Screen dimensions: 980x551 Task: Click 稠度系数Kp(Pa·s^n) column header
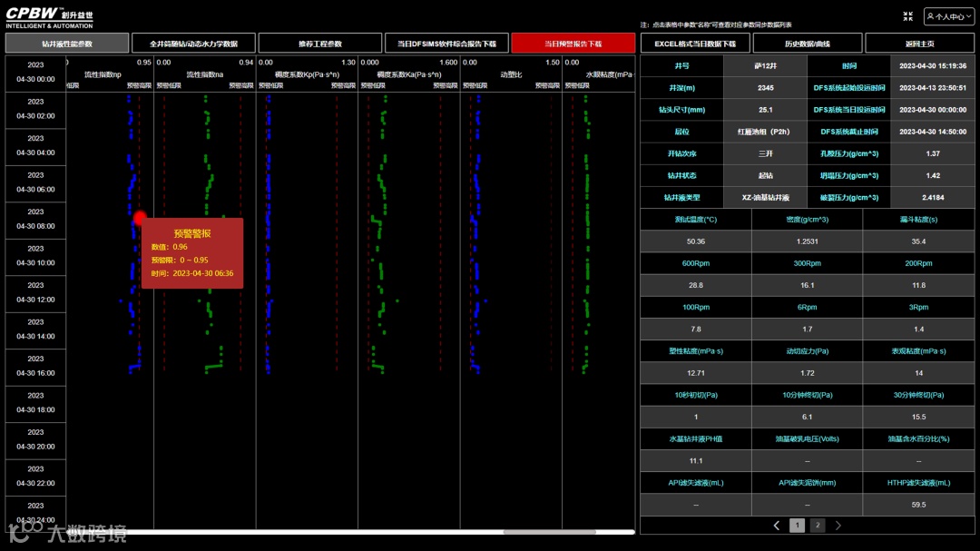307,74
